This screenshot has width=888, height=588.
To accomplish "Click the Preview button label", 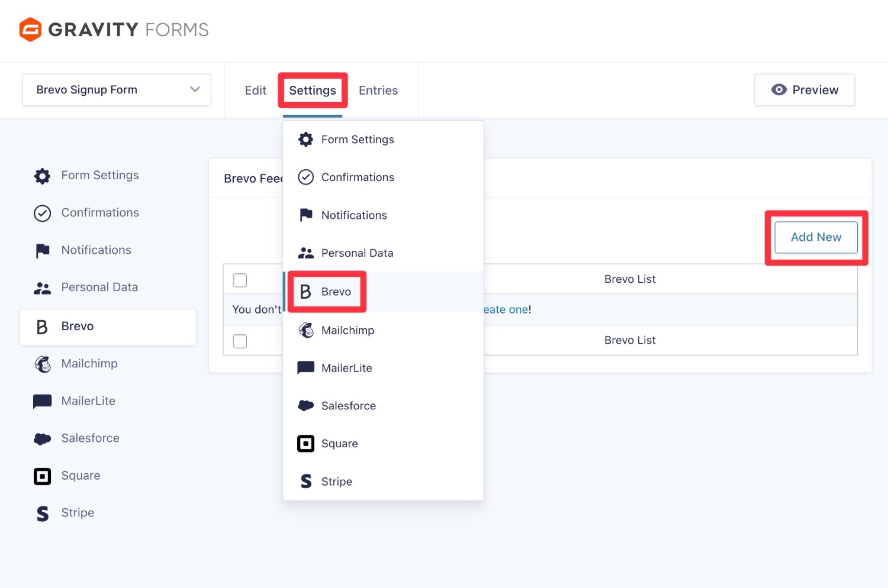I will (815, 90).
